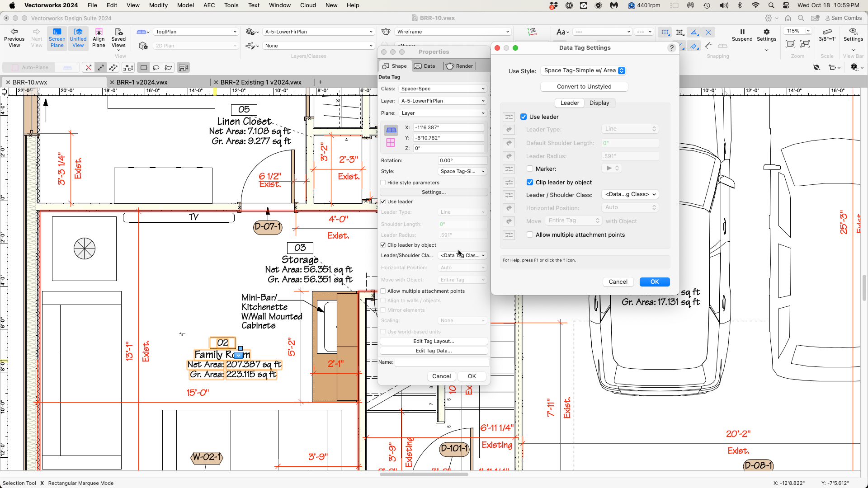Open the Leader Type dropdown
This screenshot has height=488, width=868.
tap(630, 129)
